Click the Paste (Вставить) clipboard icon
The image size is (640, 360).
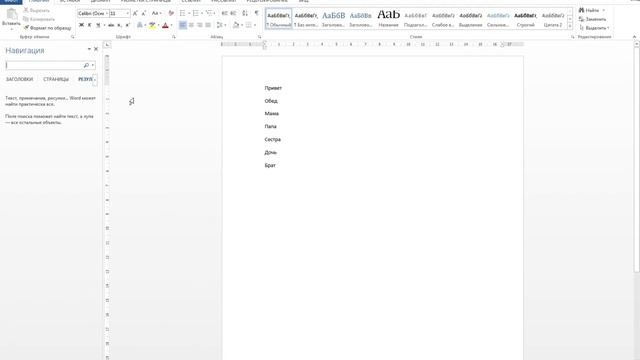tap(11, 14)
